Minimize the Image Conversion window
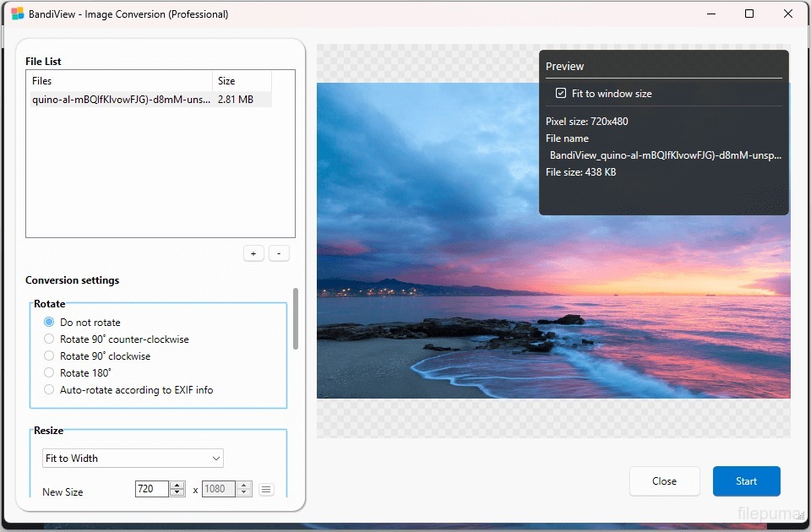The height and width of the screenshot is (532, 811). [x=710, y=14]
